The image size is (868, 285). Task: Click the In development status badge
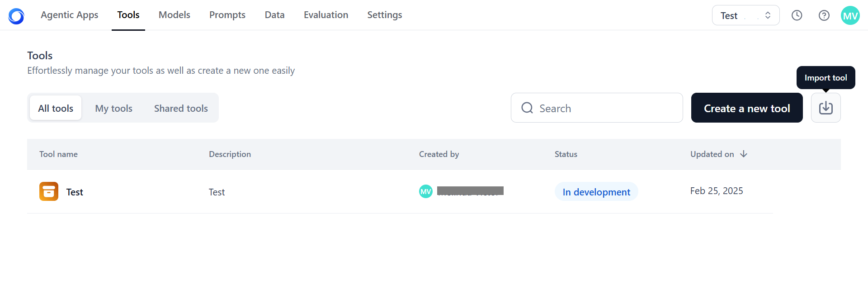point(596,191)
